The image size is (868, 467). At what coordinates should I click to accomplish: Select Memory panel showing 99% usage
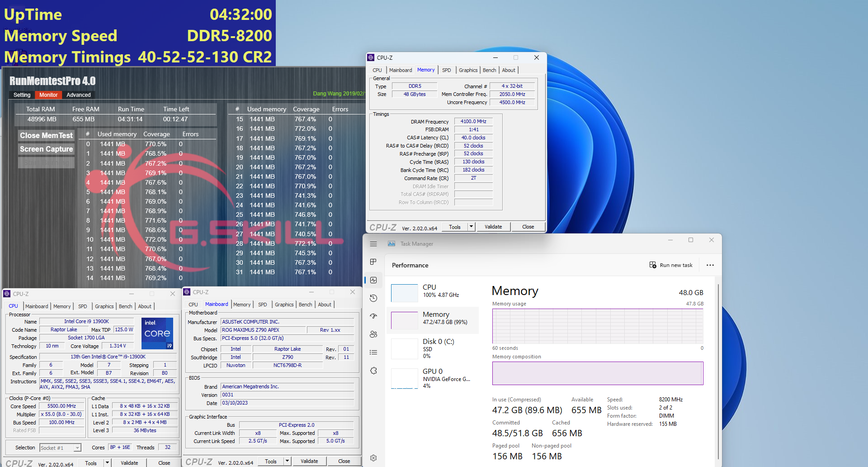(x=433, y=320)
